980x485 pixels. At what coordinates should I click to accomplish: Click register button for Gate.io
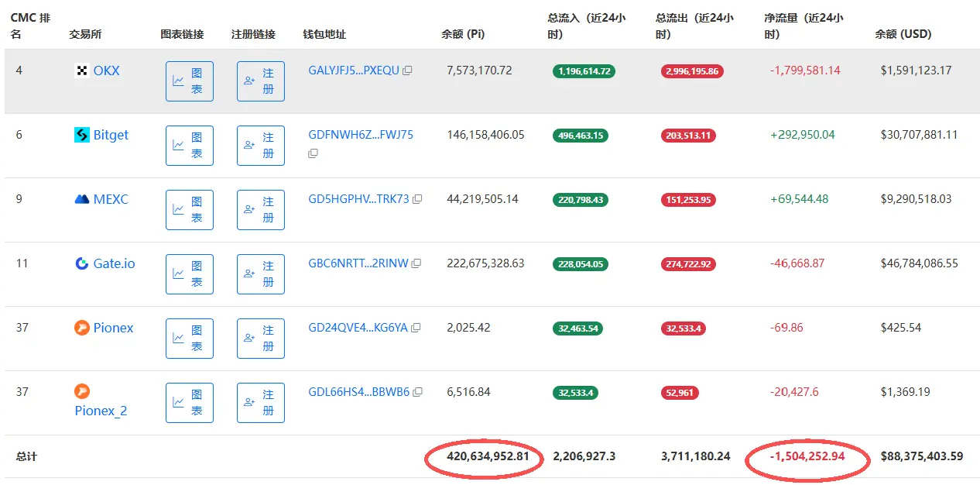[x=261, y=274]
